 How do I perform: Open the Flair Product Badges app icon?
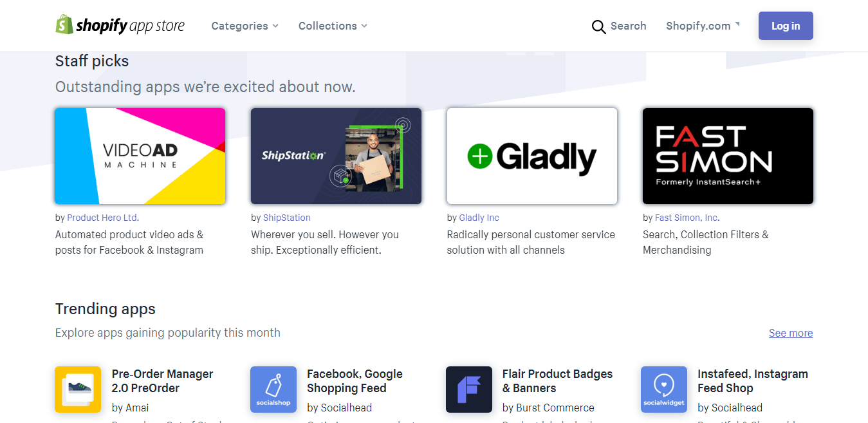tap(469, 390)
